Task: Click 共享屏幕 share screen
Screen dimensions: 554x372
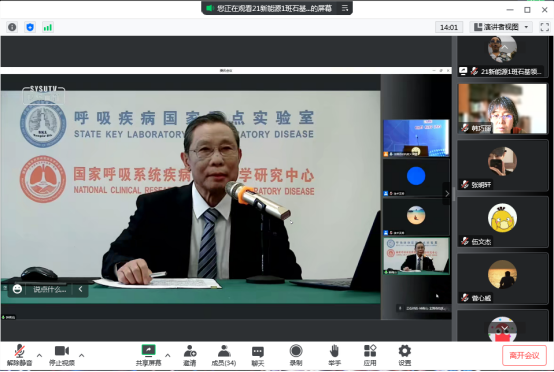Action: coord(148,355)
